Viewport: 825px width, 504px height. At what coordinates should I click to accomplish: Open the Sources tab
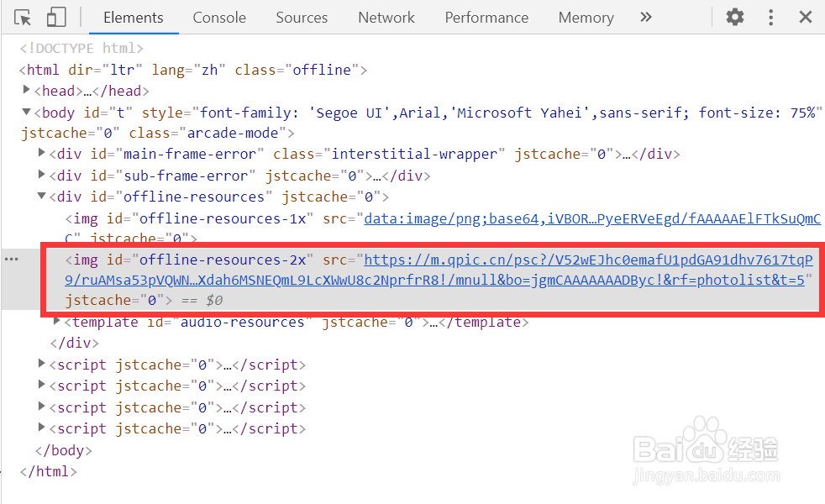302,18
